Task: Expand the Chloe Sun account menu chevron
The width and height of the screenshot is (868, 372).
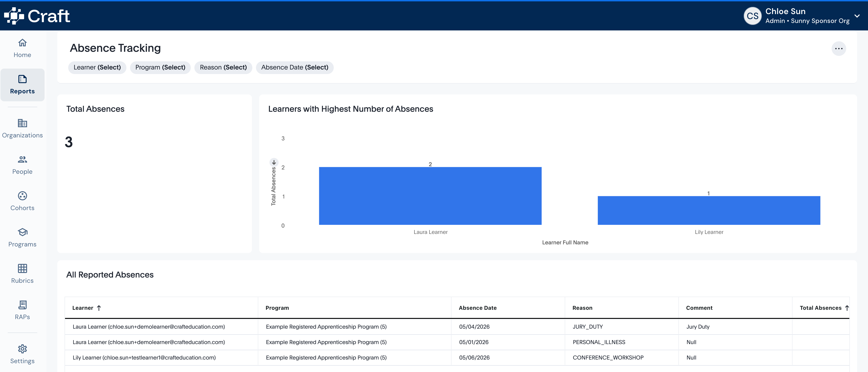Action: (857, 16)
